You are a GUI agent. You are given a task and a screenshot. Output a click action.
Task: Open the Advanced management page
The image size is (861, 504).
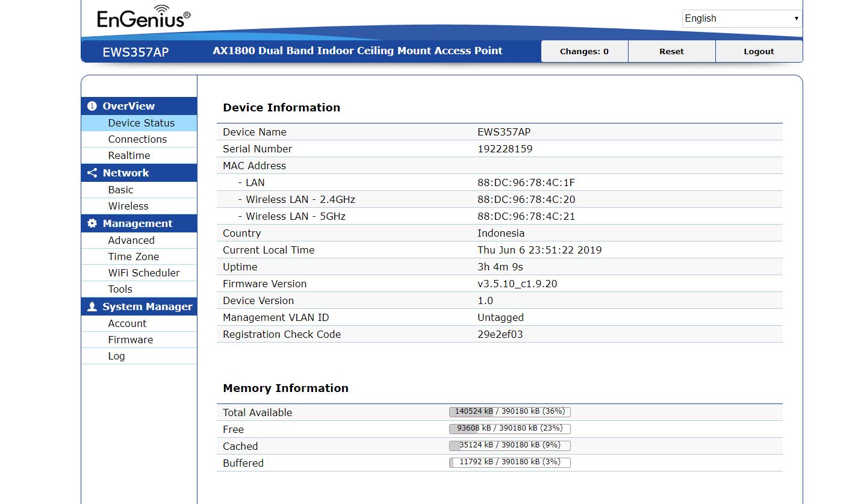pos(139,240)
